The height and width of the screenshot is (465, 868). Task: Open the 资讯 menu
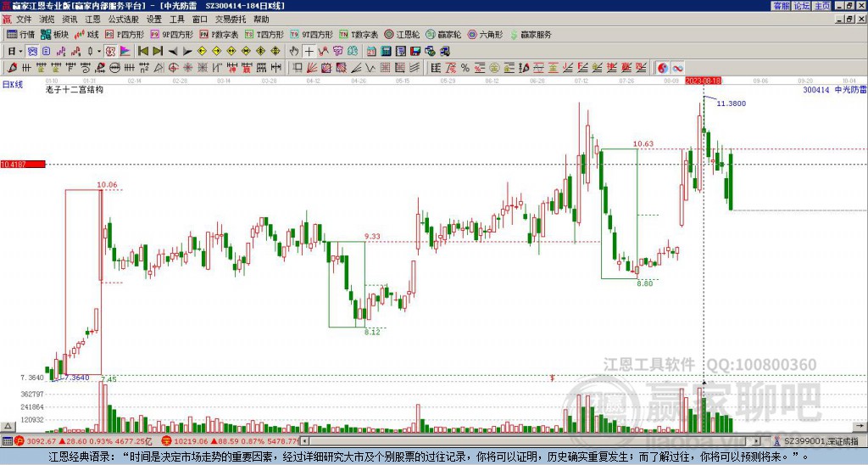[70, 20]
